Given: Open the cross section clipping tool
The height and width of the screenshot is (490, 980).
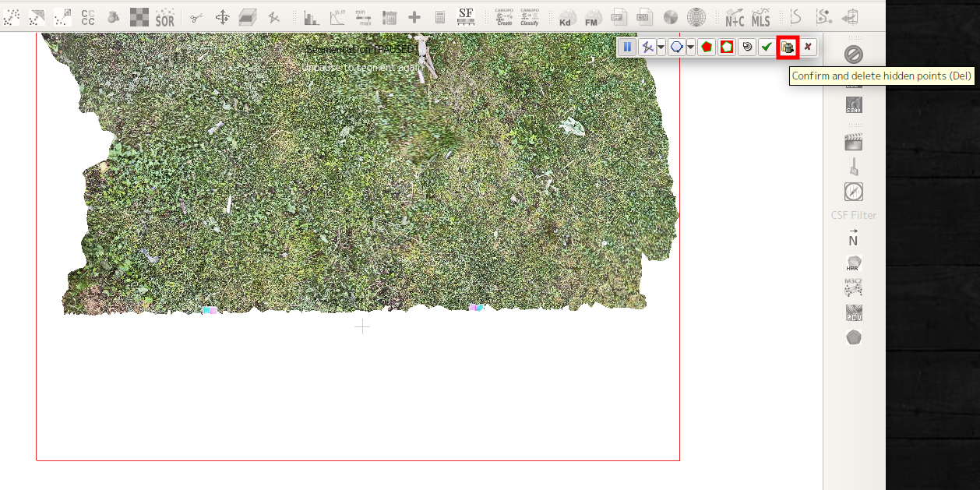Looking at the screenshot, I should (x=247, y=16).
